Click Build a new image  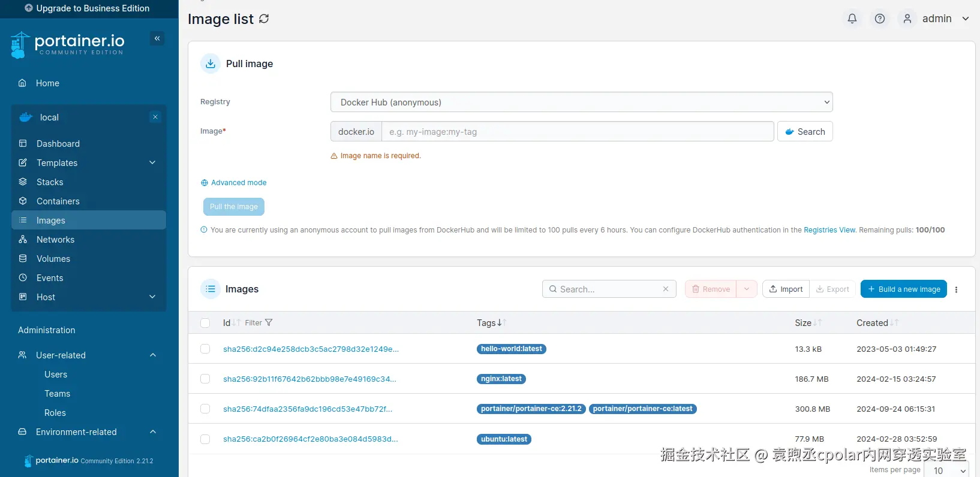click(x=904, y=289)
